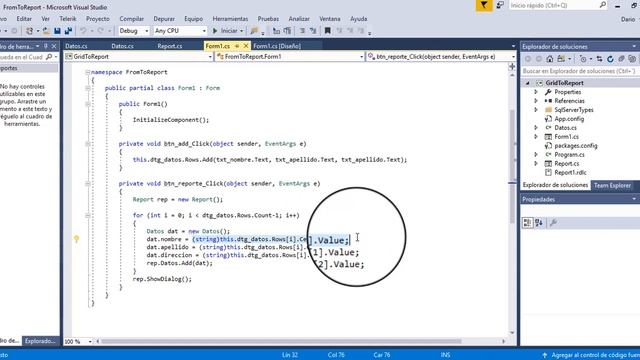Click the Quick Launch magnifier icon
This screenshot has width=640, height=360.
[x=603, y=5]
